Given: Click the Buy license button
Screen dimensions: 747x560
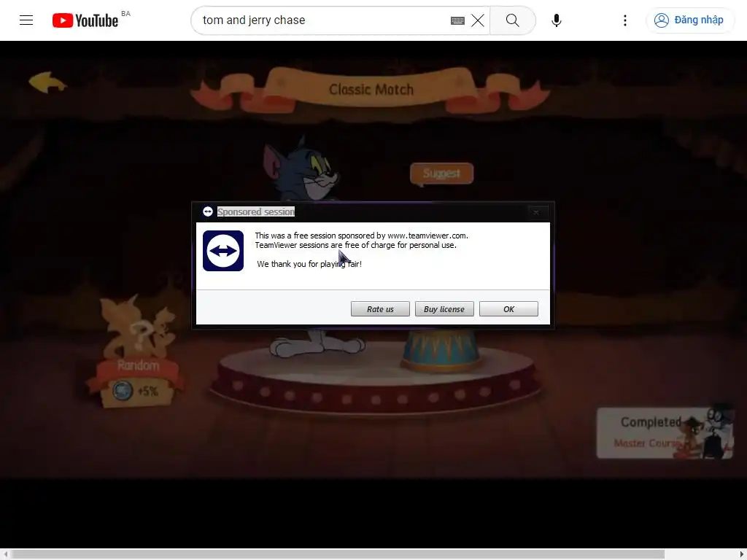Looking at the screenshot, I should 444,309.
